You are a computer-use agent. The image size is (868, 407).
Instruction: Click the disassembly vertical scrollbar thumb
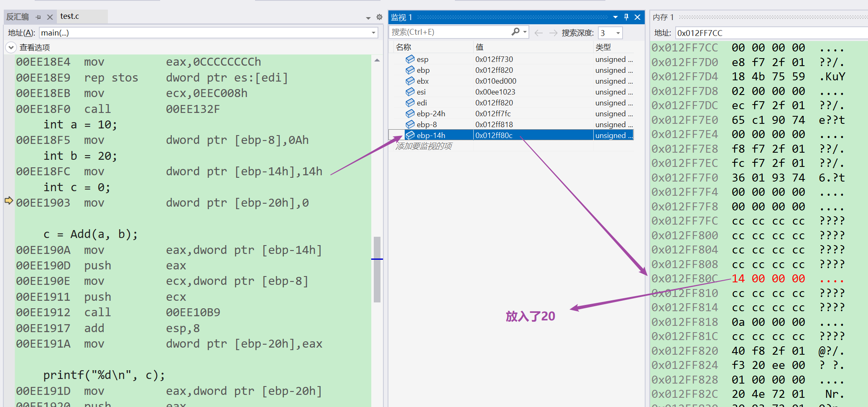coord(377,269)
